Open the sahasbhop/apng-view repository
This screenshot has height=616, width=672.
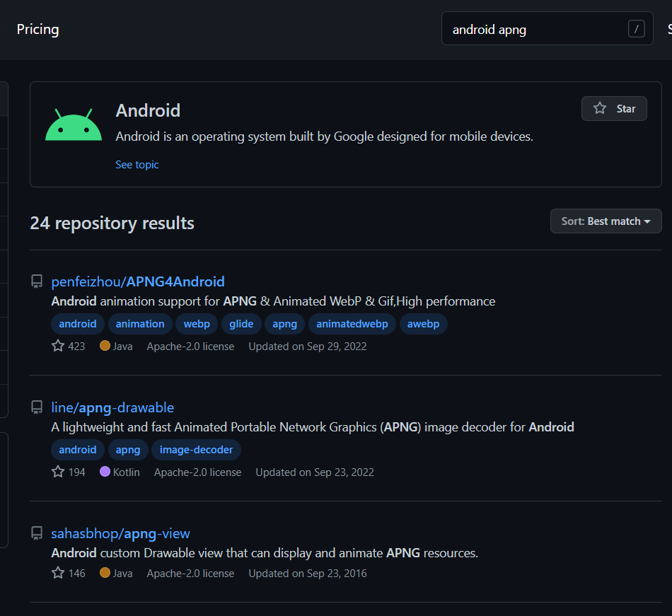[120, 533]
